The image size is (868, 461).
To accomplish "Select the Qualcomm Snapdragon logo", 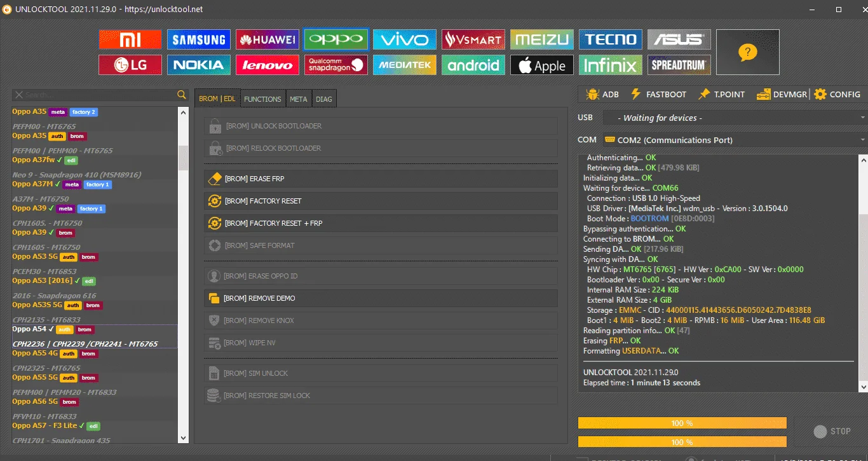I will click(x=336, y=65).
